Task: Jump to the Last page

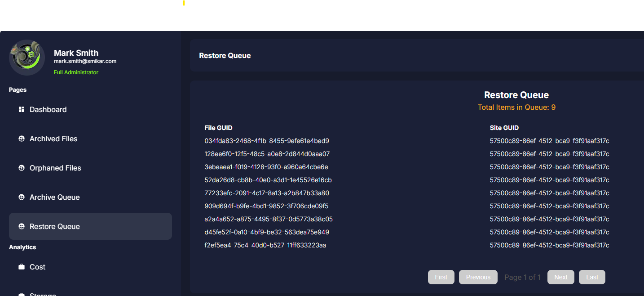Action: 592,277
